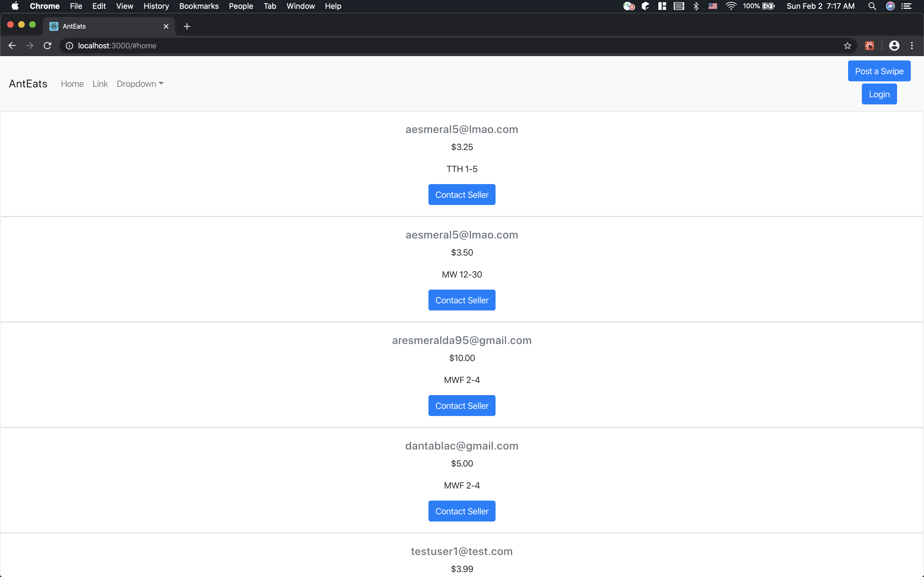Open a new tab with plus icon
924x577 pixels.
(x=187, y=26)
